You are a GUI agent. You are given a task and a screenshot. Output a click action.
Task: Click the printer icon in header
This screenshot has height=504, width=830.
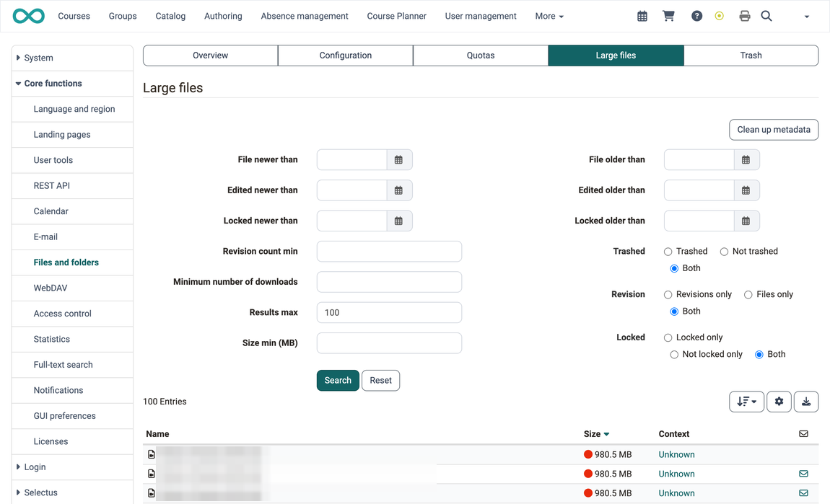(x=745, y=17)
